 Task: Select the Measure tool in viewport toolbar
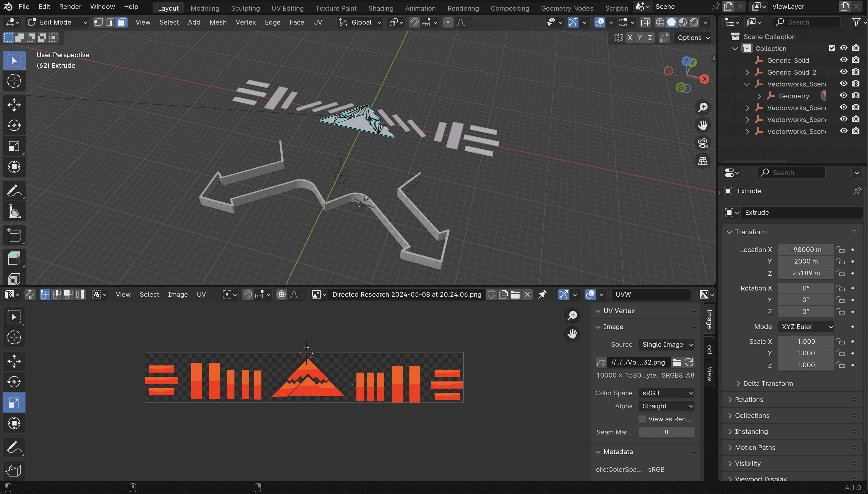pos(14,212)
